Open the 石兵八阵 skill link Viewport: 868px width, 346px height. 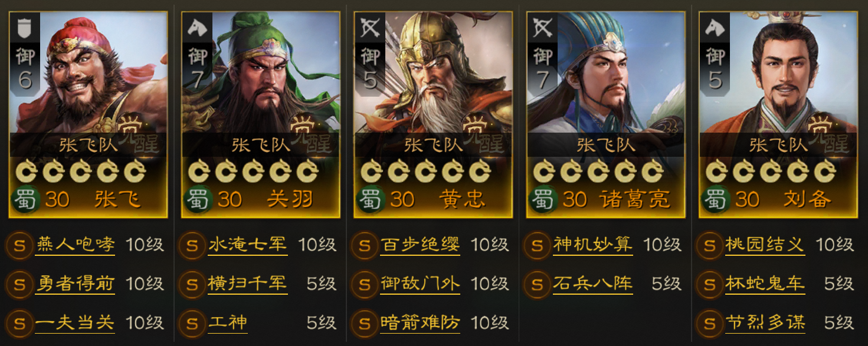(593, 284)
